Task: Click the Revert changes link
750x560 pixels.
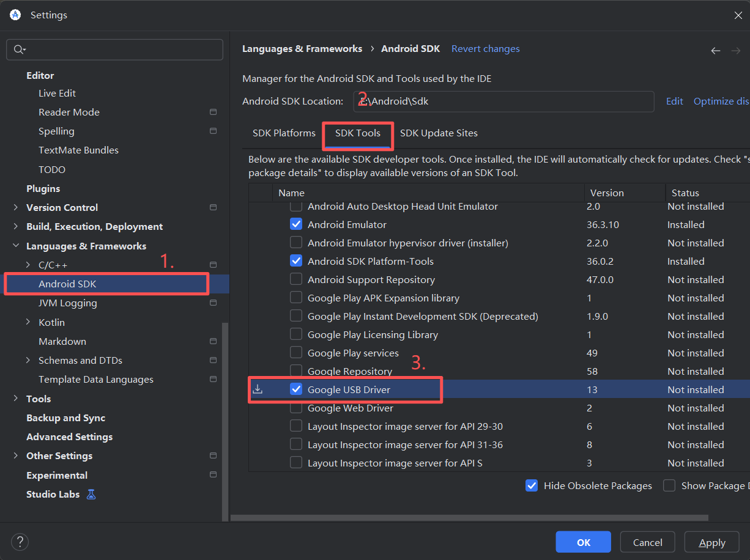Action: 485,49
